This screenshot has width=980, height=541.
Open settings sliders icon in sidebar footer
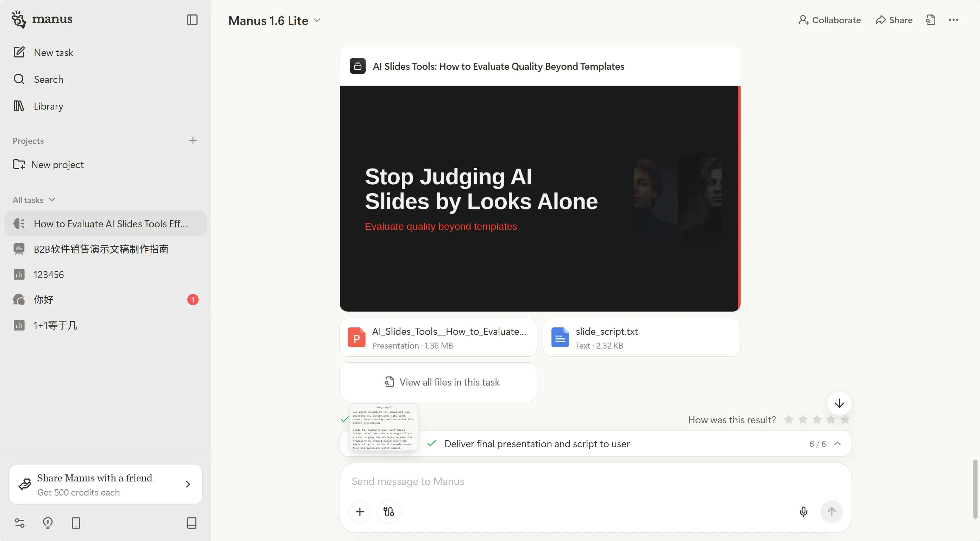click(19, 523)
